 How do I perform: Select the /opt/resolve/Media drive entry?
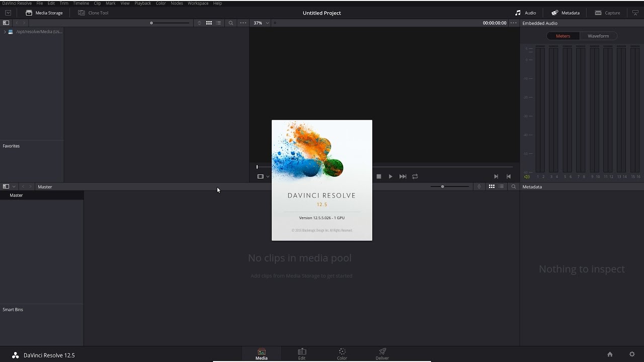[x=35, y=32]
